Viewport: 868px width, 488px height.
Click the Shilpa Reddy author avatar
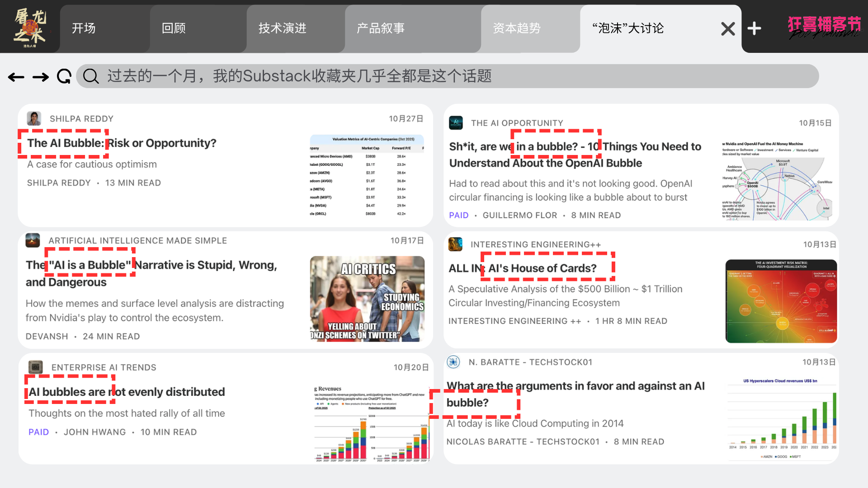click(x=34, y=118)
